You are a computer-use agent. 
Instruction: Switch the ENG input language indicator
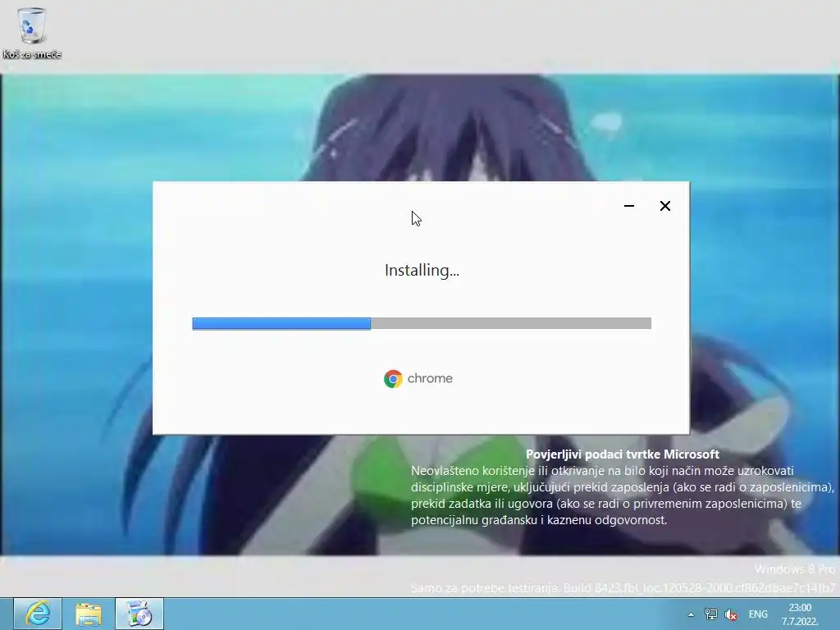758,614
